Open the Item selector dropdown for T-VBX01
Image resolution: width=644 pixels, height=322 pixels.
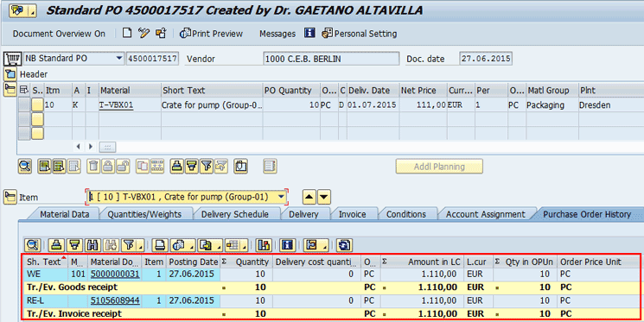pos(281,197)
